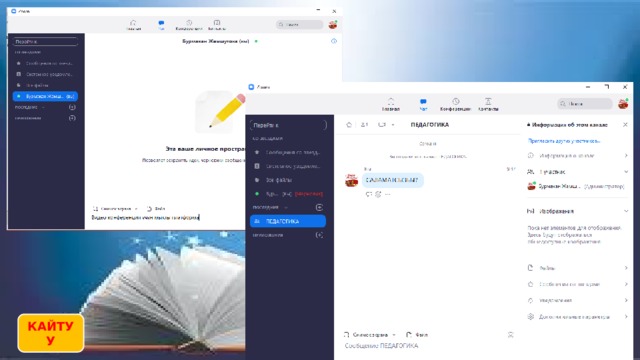
Task: Open 'Все файлы' row in front window sidebar
Action: pyautogui.click(x=289, y=180)
